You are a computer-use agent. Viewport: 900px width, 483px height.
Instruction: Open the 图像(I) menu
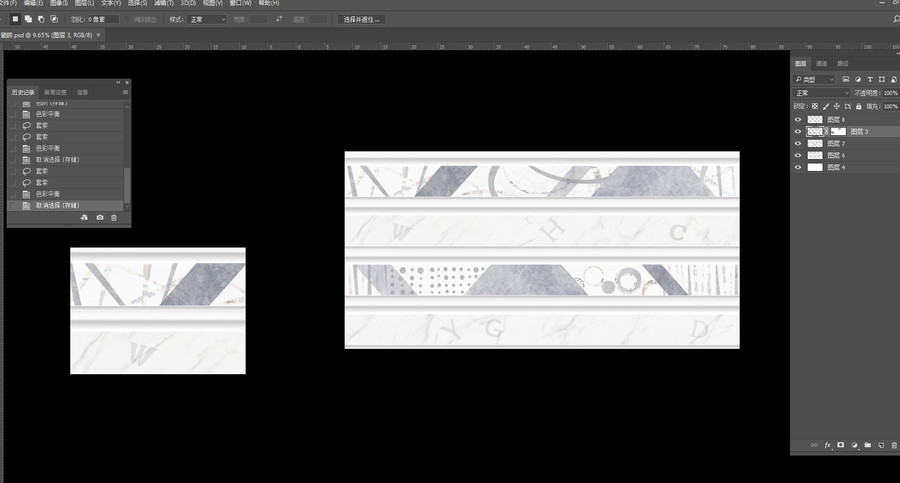coord(59,3)
